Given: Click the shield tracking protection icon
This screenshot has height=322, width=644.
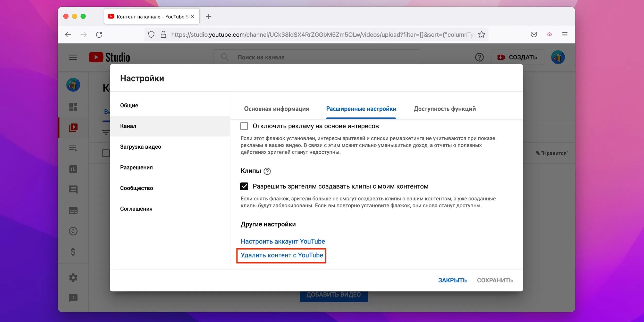Looking at the screenshot, I should (151, 35).
